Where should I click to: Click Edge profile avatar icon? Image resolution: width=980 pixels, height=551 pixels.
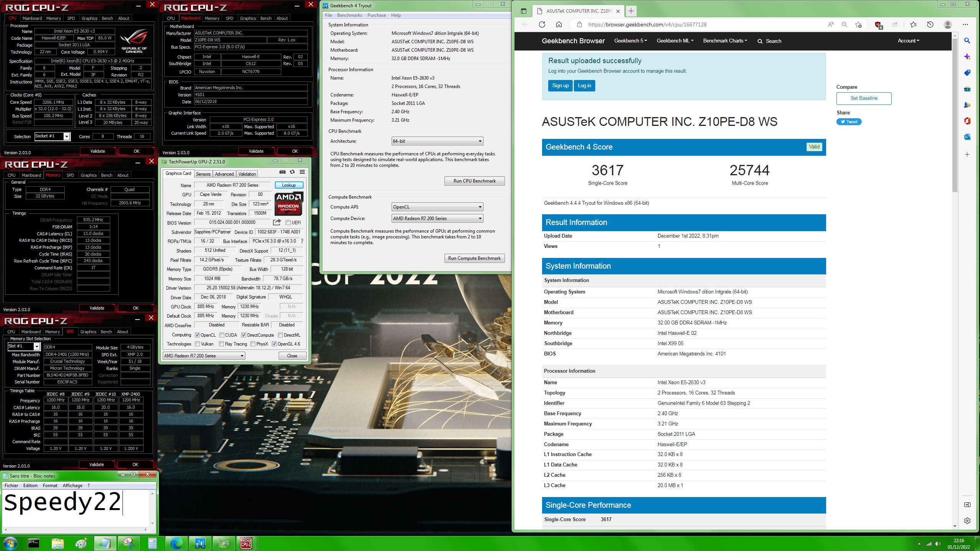pos(948,24)
